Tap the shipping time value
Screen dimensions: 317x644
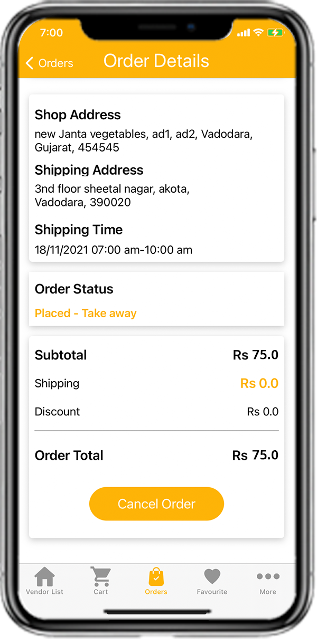click(114, 250)
